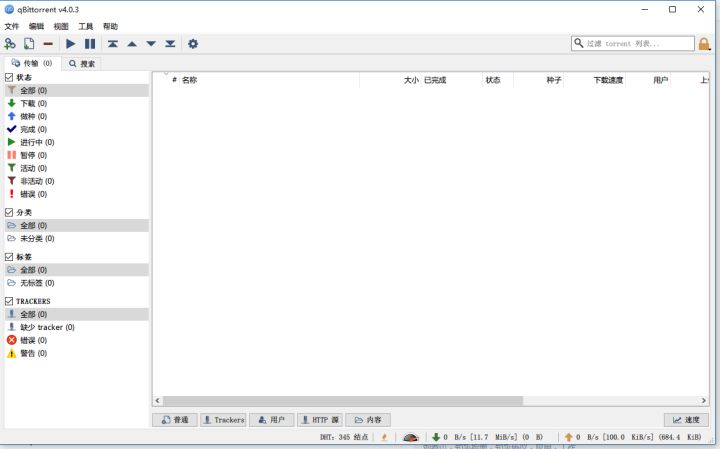Click the add torrent link icon
720x449 pixels.
tap(10, 44)
